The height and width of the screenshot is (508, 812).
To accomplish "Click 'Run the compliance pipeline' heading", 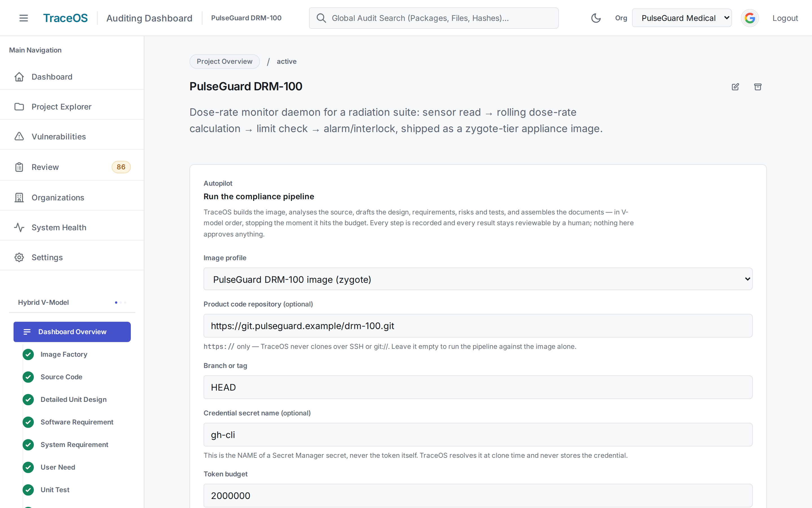I will click(259, 196).
